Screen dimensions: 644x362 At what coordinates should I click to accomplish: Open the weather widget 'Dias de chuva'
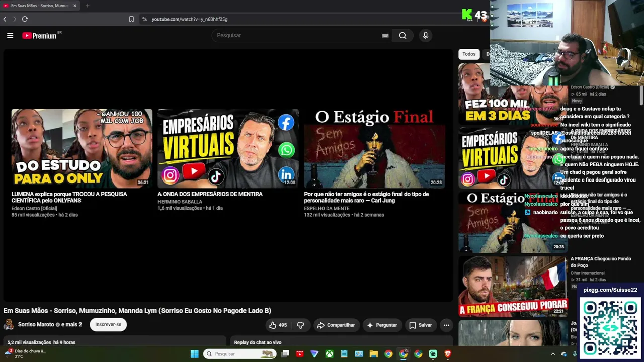coord(25,354)
